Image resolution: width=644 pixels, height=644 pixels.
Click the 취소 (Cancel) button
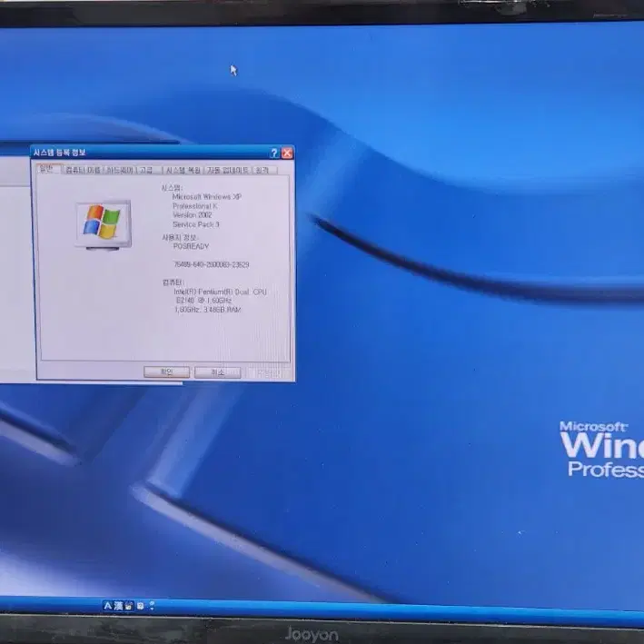pyautogui.click(x=218, y=372)
